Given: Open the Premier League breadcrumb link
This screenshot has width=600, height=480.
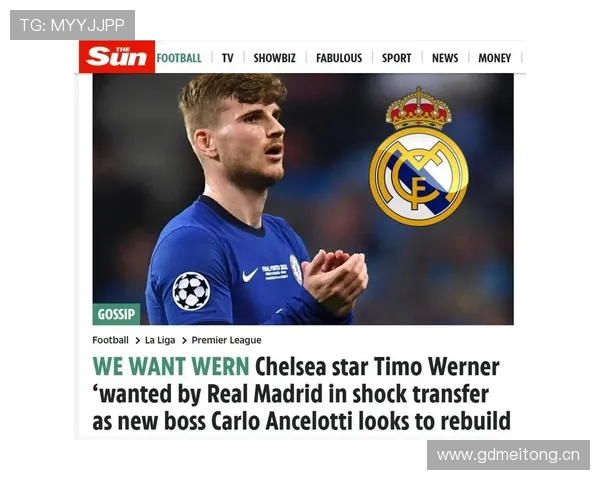Looking at the screenshot, I should (226, 340).
